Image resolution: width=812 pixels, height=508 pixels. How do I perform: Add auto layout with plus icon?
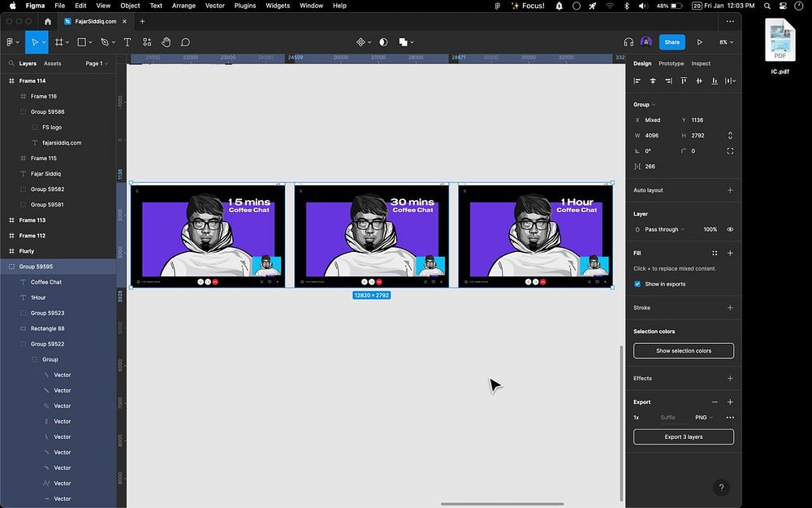coord(730,190)
